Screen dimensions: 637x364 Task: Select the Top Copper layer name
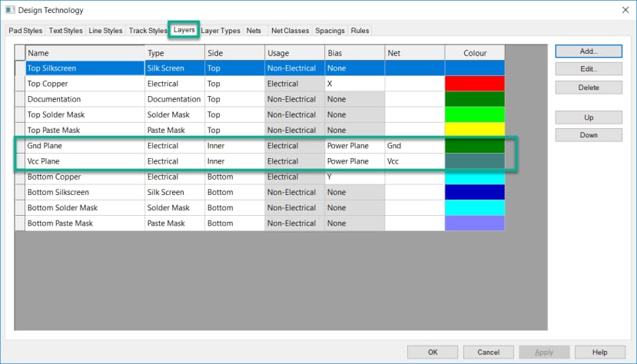tap(85, 84)
